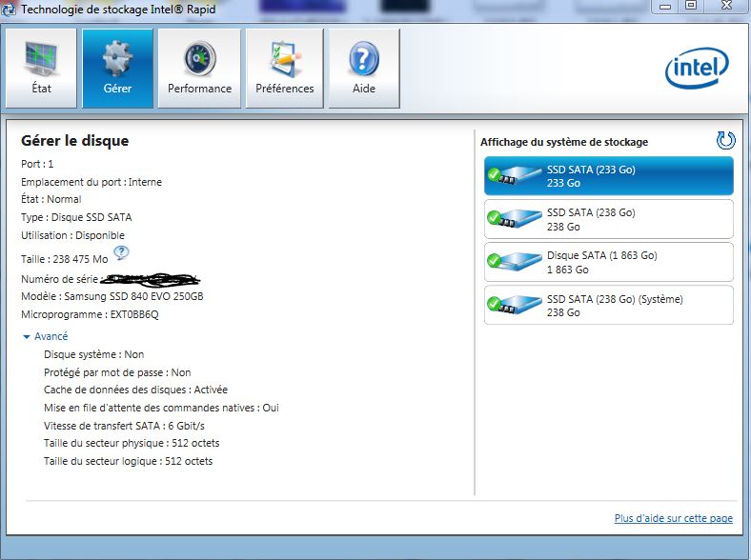
Task: Click the drive icon of SSD SATA 233 Go
Action: [514, 175]
